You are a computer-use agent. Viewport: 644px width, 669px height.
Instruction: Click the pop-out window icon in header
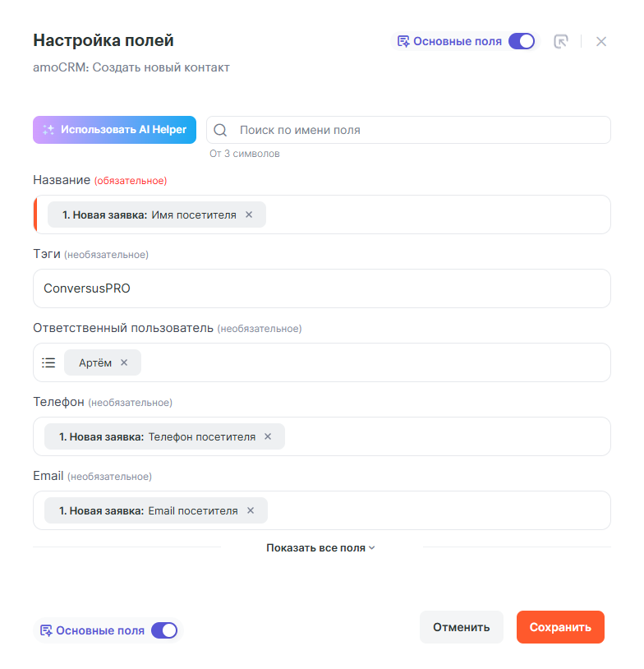[x=561, y=41]
